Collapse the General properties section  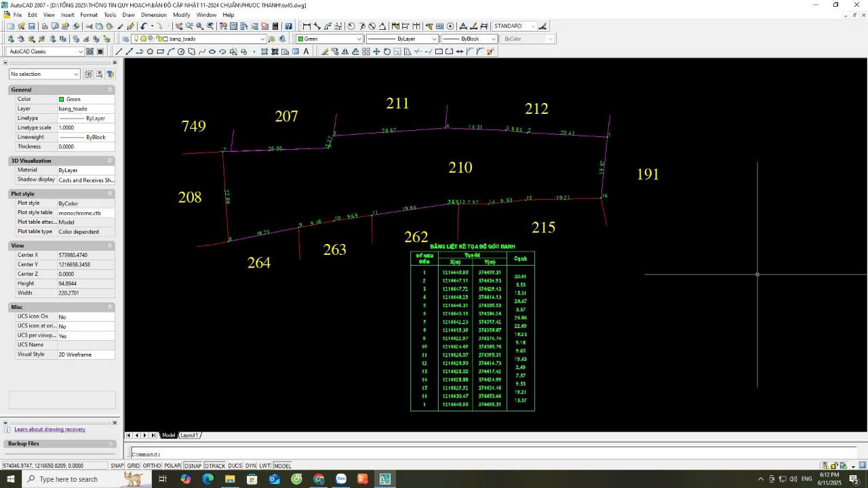[110, 89]
